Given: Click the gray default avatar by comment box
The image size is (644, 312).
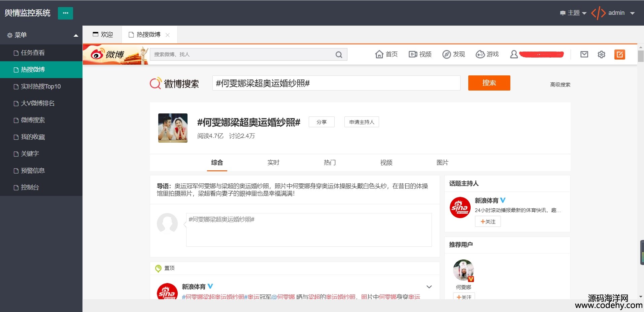Looking at the screenshot, I should [x=167, y=223].
